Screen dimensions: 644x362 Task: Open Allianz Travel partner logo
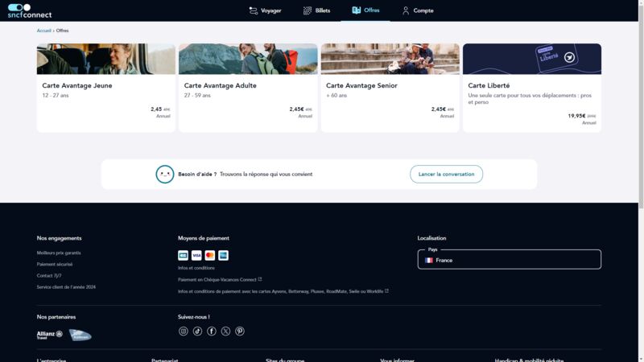pos(50,335)
